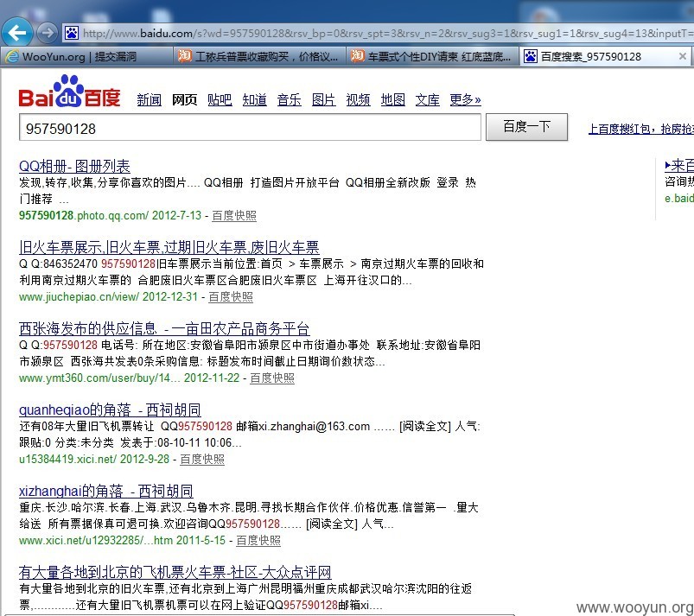Switch to the WooYun.org 提交漏洞 tab

[86, 56]
